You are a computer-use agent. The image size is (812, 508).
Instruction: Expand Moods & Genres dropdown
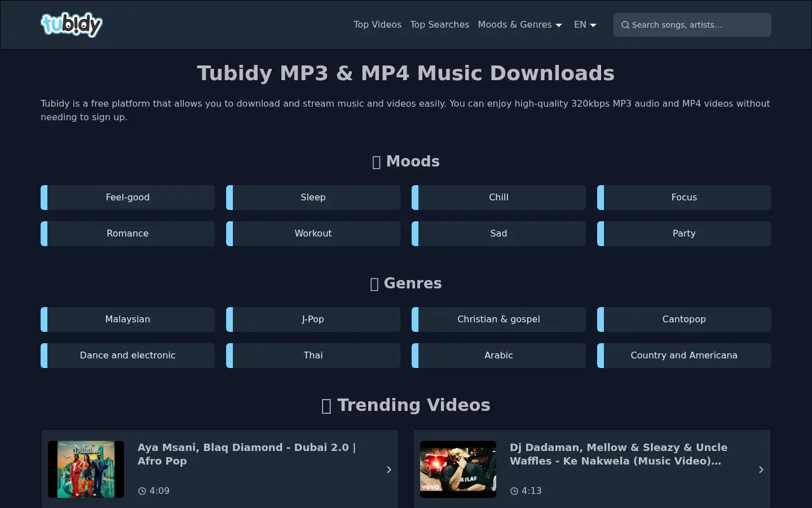[520, 25]
